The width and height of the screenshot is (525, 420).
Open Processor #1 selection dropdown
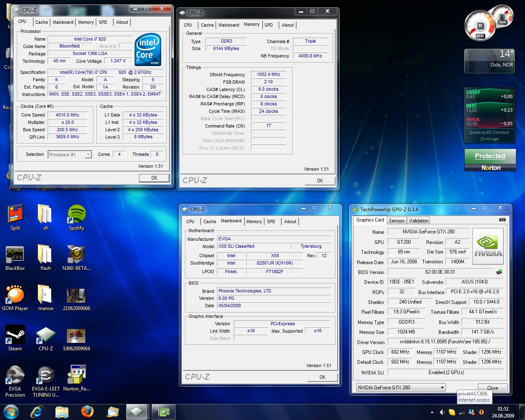coord(70,155)
